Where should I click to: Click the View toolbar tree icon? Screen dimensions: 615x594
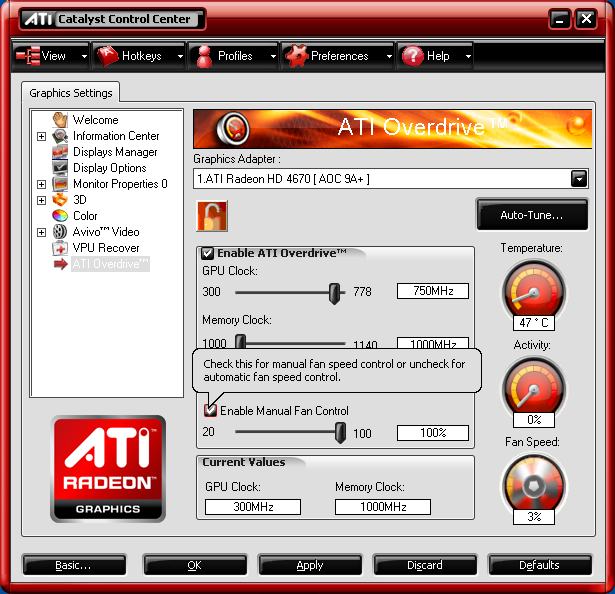[27, 56]
